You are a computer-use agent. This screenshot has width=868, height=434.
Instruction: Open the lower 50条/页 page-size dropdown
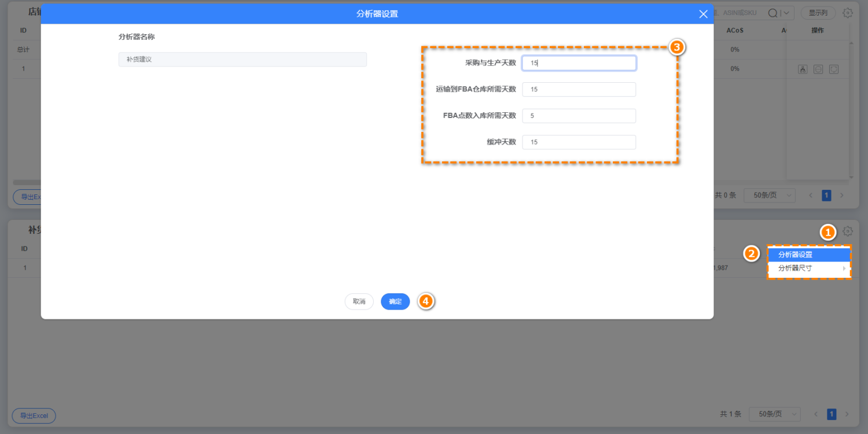pos(775,414)
